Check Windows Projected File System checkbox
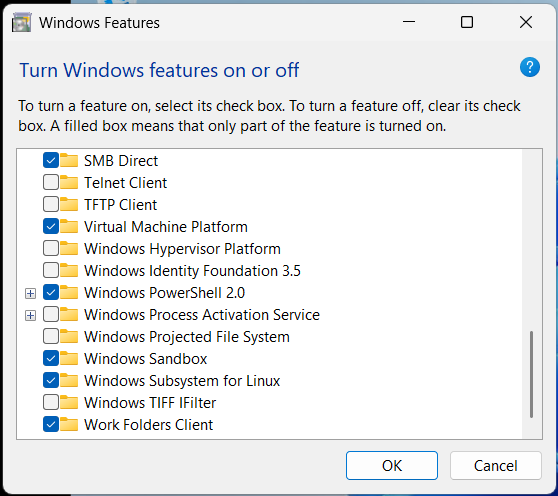The width and height of the screenshot is (558, 496). point(51,337)
